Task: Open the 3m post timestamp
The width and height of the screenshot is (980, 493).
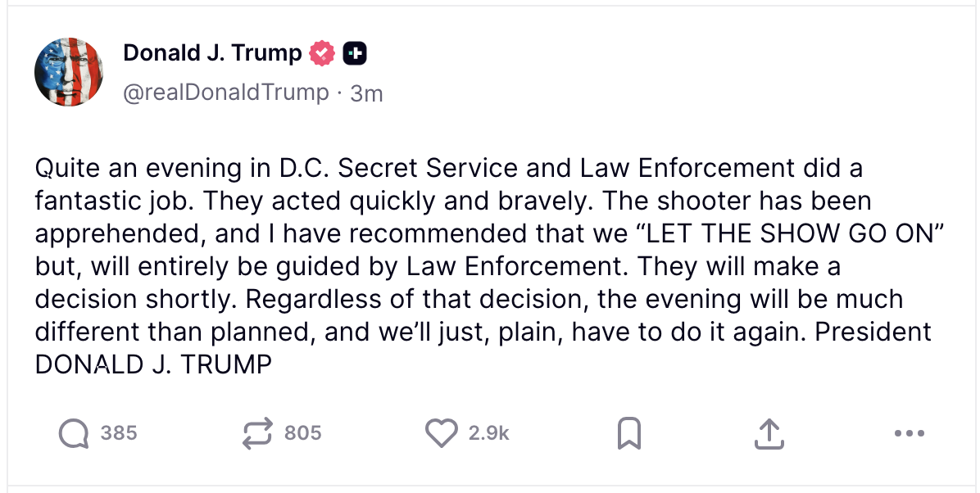Action: click(366, 93)
